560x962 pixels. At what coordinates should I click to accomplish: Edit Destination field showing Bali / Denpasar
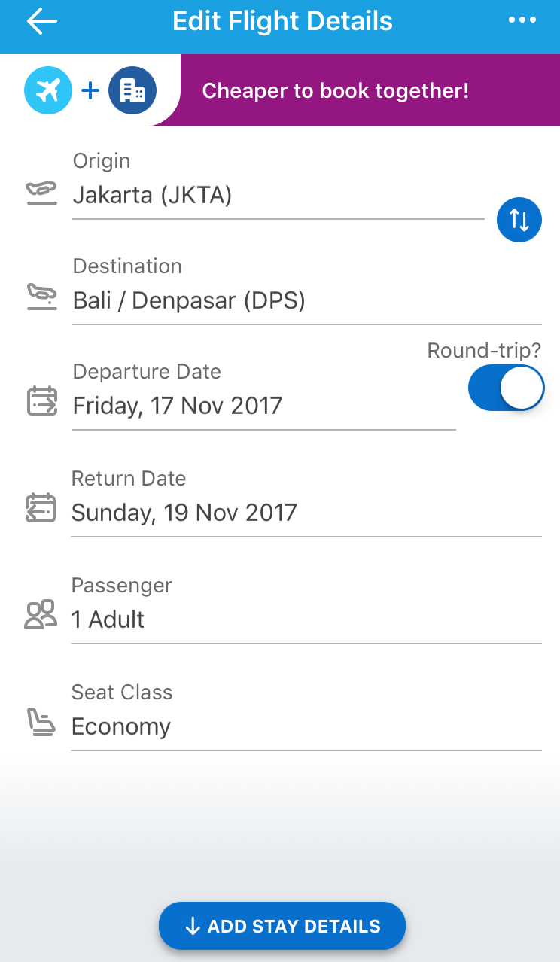click(306, 301)
